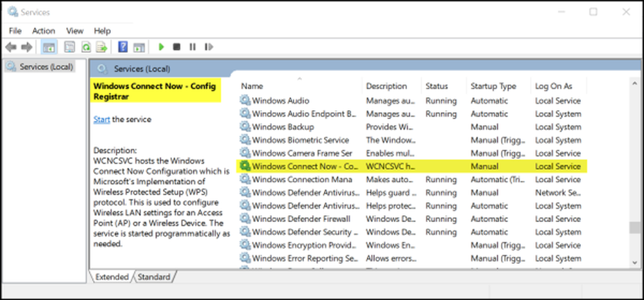The image size is (644, 300).
Task: Select the Windows Encryption Provid... name
Action: click(303, 245)
